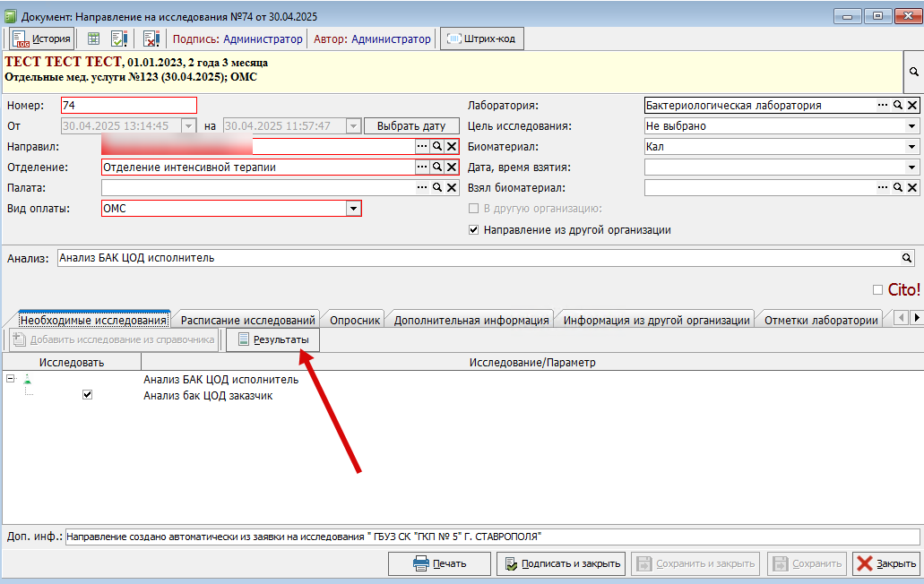Uncheck Анализ бак ЦОД заказчик checkbox
924x584 pixels.
pos(87,394)
